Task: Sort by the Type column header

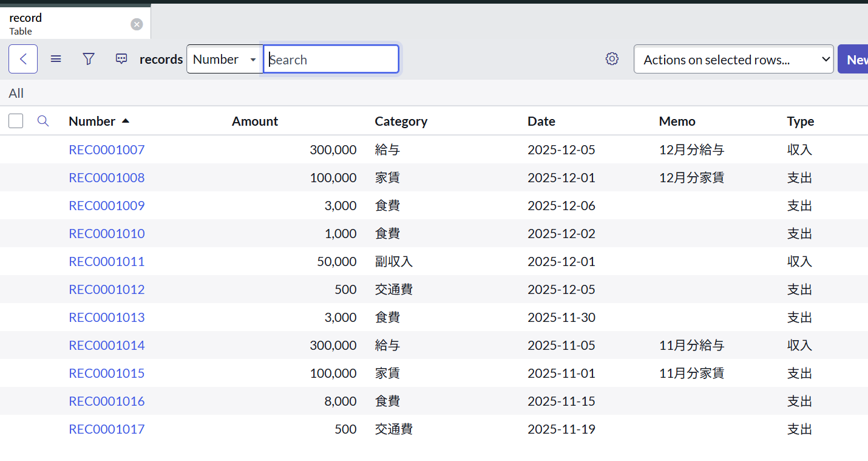Action: pyautogui.click(x=801, y=121)
